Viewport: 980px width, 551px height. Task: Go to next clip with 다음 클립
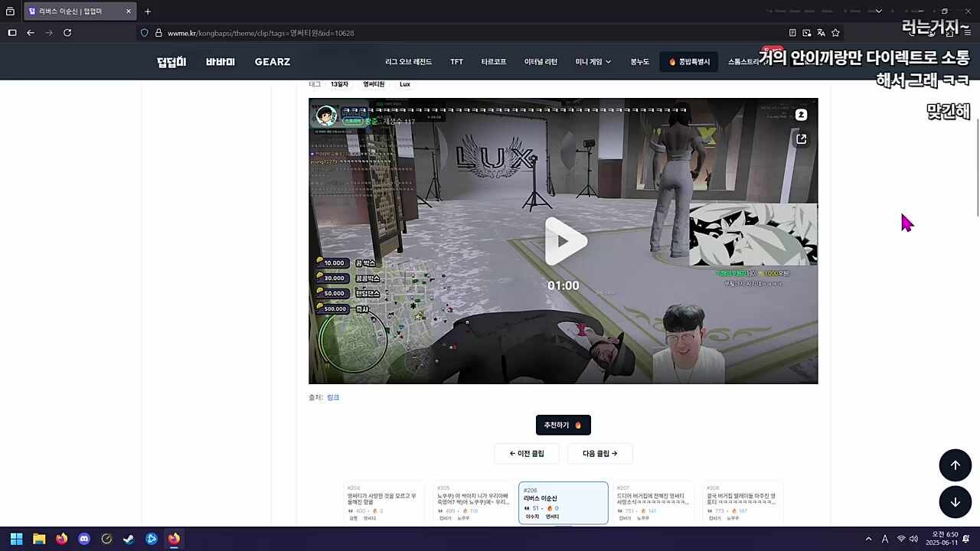click(599, 453)
